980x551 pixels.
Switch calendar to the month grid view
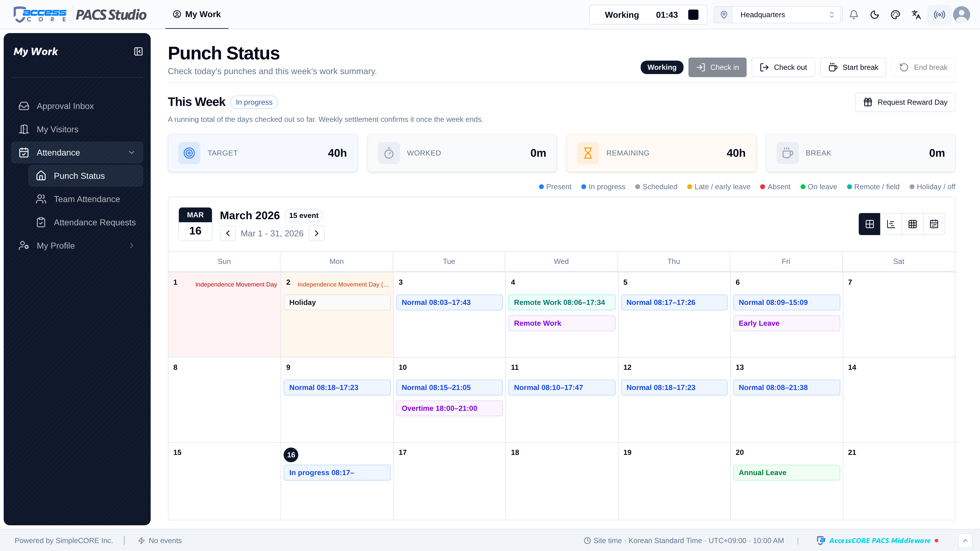(869, 224)
